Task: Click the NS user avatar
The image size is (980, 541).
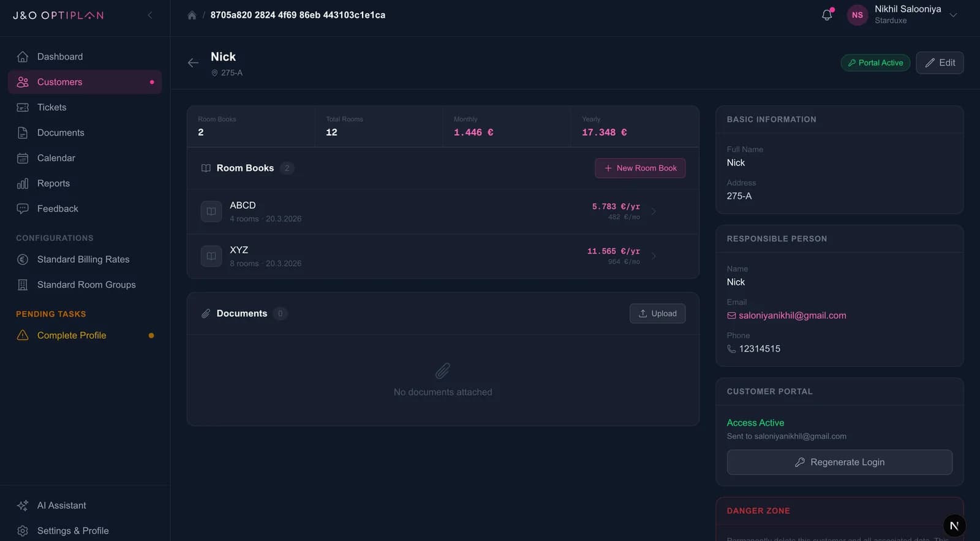Action: coord(858,15)
